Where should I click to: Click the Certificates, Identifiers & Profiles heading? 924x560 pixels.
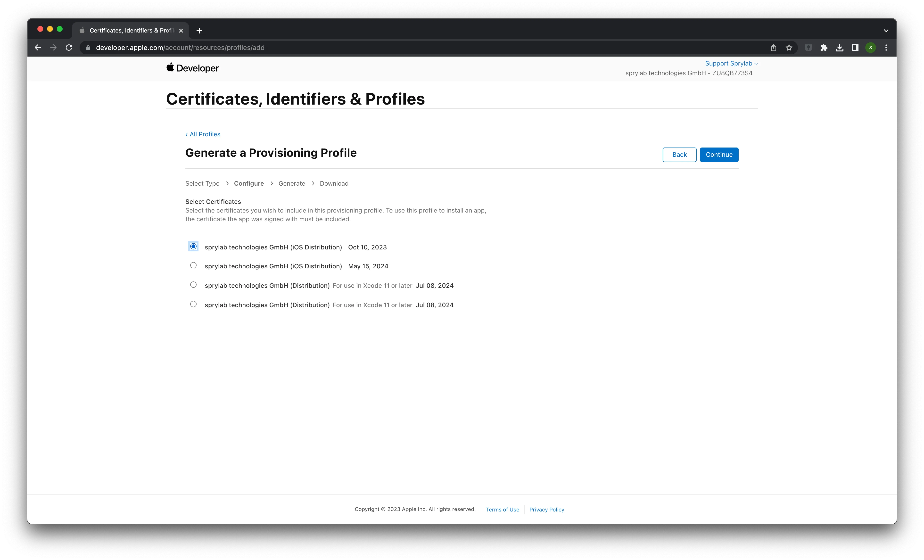coord(296,99)
